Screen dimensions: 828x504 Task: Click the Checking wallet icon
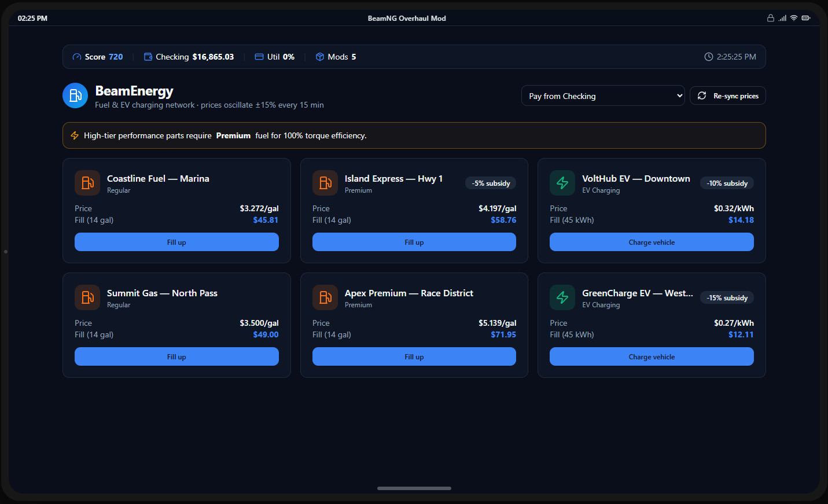(148, 57)
